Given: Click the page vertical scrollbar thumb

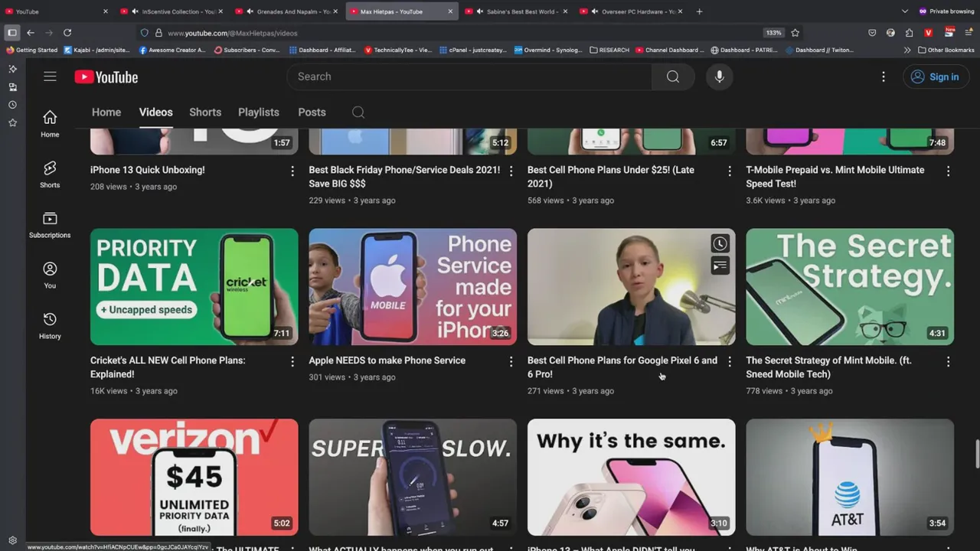Looking at the screenshot, I should [x=976, y=453].
